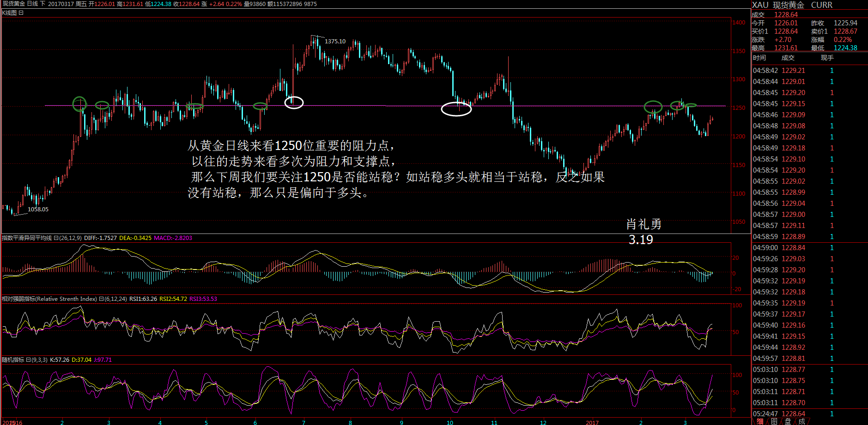Click the 肖礼勇 signature text annotation
The width and height of the screenshot is (868, 425).
pyautogui.click(x=643, y=224)
